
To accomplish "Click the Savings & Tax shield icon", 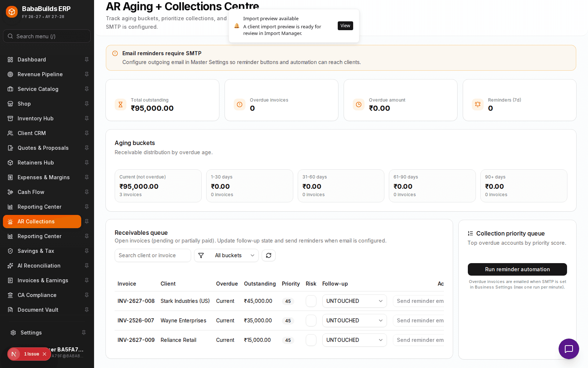I will pyautogui.click(x=10, y=251).
